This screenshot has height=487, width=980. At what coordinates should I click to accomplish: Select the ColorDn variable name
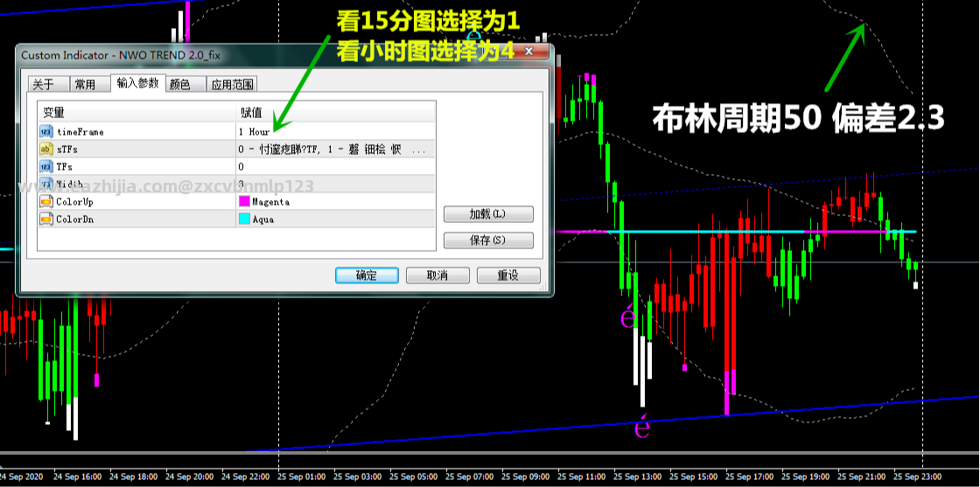(74, 219)
